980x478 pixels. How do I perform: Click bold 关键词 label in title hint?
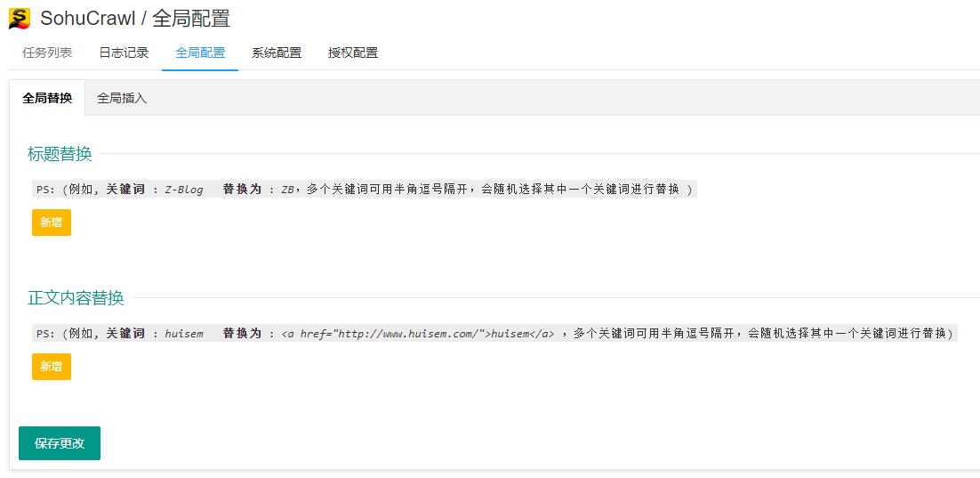tap(125, 190)
